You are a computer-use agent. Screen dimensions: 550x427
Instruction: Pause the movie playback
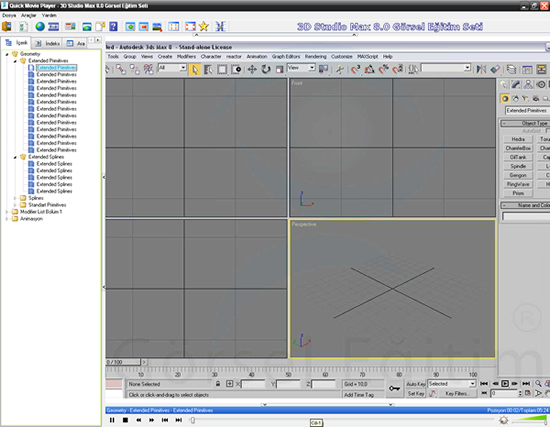pyautogui.click(x=112, y=420)
